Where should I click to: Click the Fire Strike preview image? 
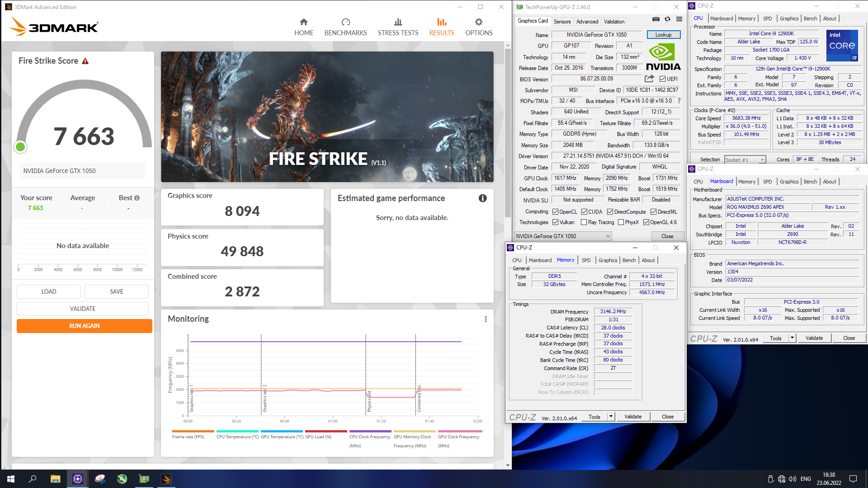327,117
